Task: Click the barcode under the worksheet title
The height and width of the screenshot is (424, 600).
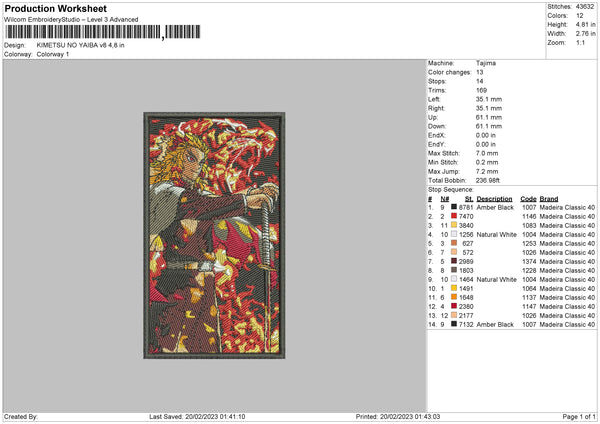Action: click(x=103, y=32)
